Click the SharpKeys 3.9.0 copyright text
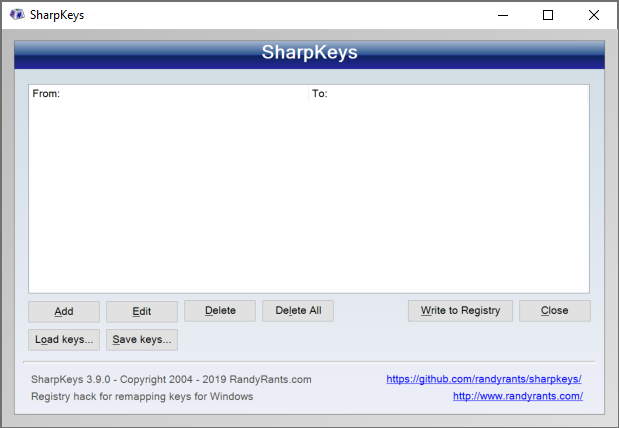 pos(171,379)
